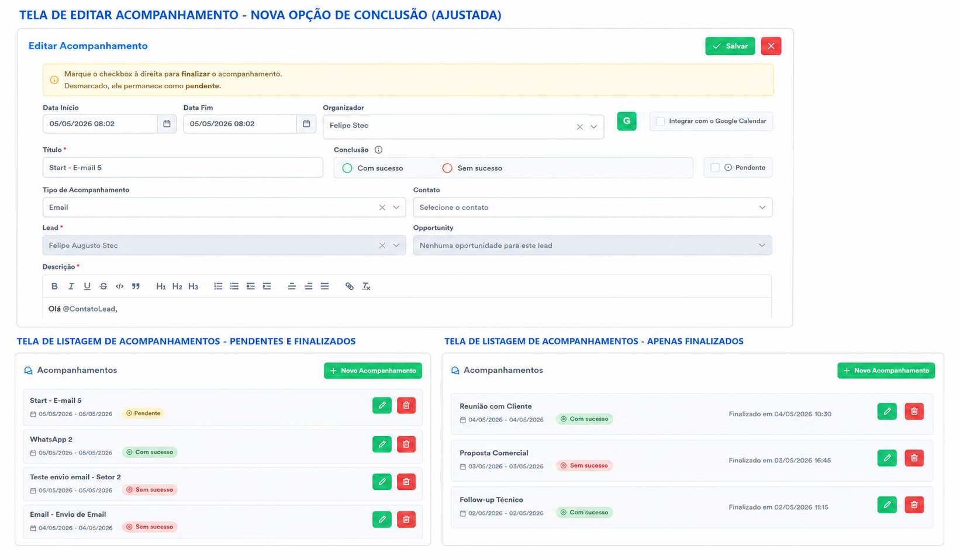The height and width of the screenshot is (560, 960).
Task: Click the Email - Envio de Email title
Action: [68, 514]
